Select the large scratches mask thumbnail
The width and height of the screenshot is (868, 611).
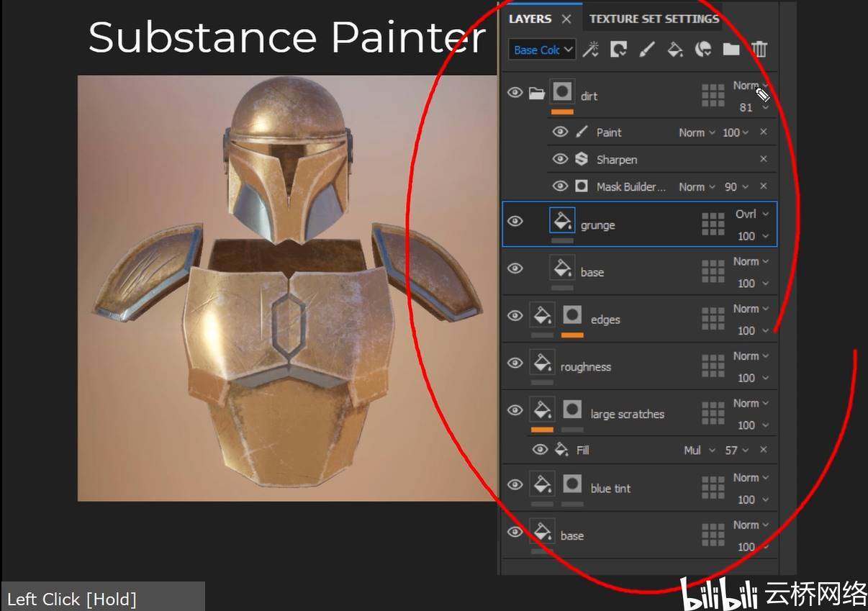[x=572, y=409]
